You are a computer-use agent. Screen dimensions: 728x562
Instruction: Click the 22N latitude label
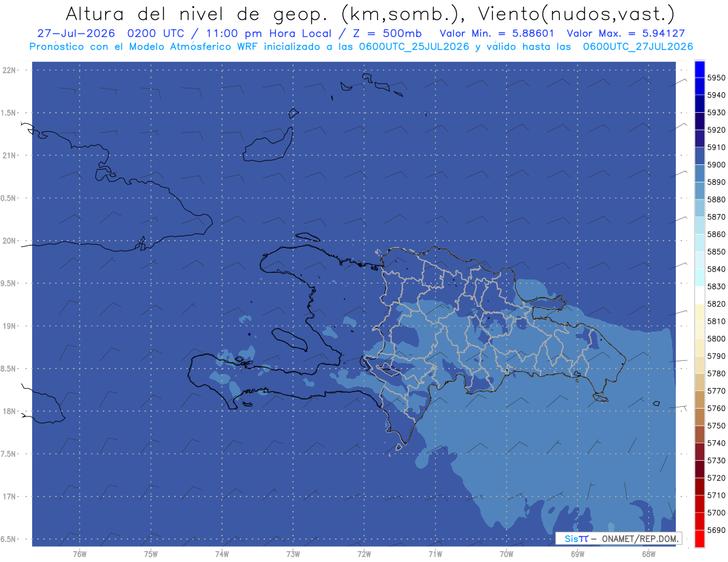point(9,70)
